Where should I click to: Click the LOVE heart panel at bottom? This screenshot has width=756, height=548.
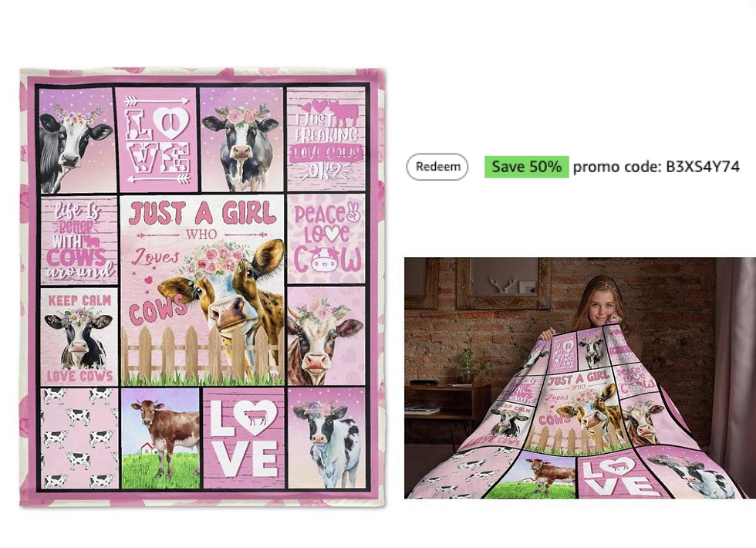tap(244, 438)
